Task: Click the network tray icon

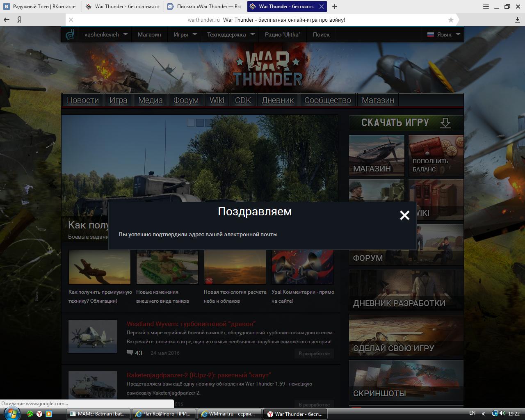Action: coord(495,413)
